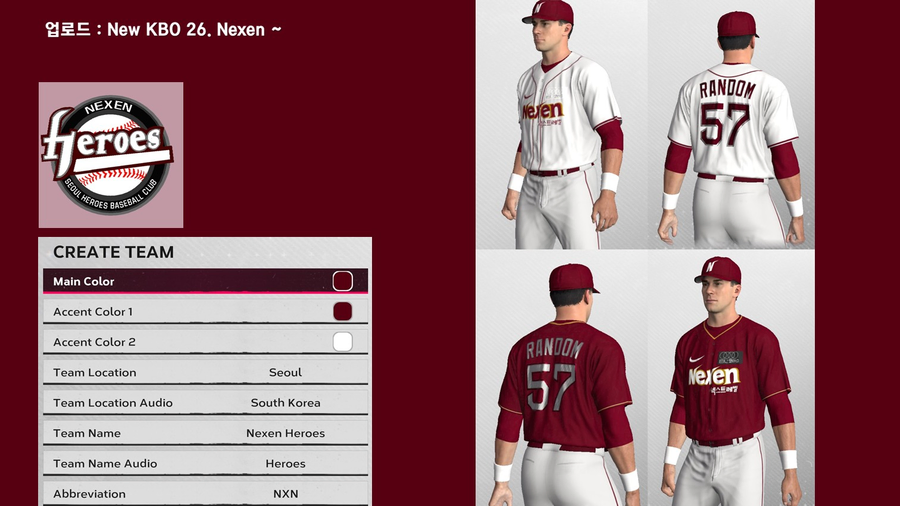This screenshot has height=506, width=900.
Task: Edit Team Name field Nexen Heroes
Action: (x=205, y=433)
